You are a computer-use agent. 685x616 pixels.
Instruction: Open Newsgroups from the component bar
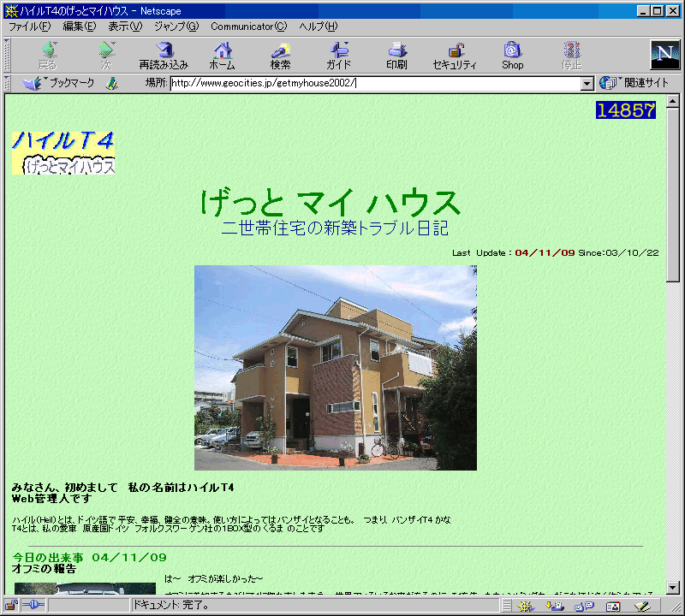(585, 606)
